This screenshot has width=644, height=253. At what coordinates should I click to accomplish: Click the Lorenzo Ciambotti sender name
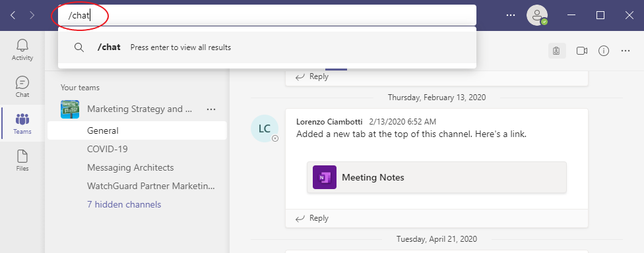tap(329, 122)
